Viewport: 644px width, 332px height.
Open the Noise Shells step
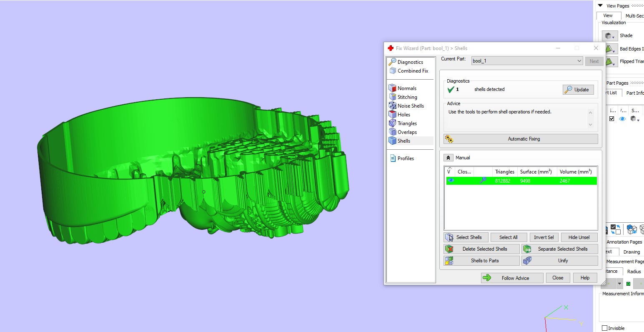coord(406,106)
